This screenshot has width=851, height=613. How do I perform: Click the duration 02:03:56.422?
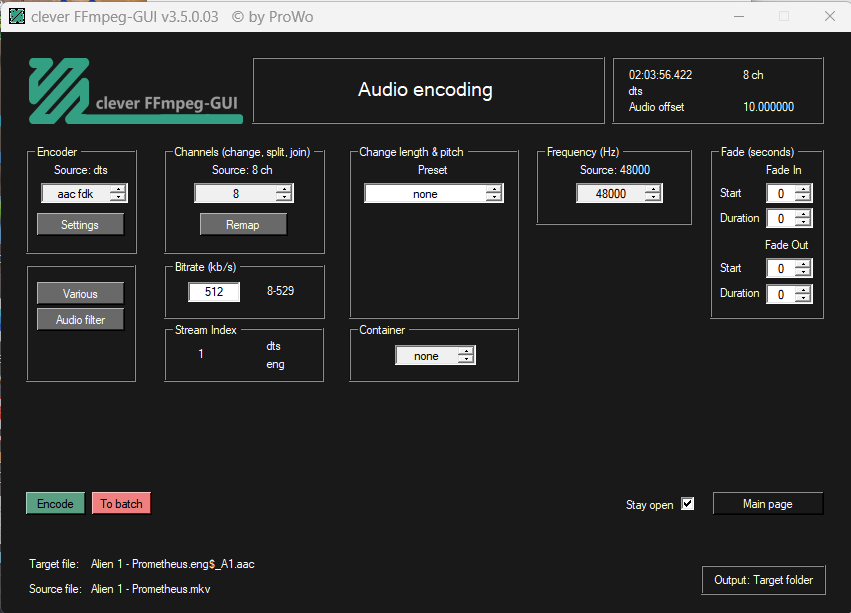[x=661, y=75]
